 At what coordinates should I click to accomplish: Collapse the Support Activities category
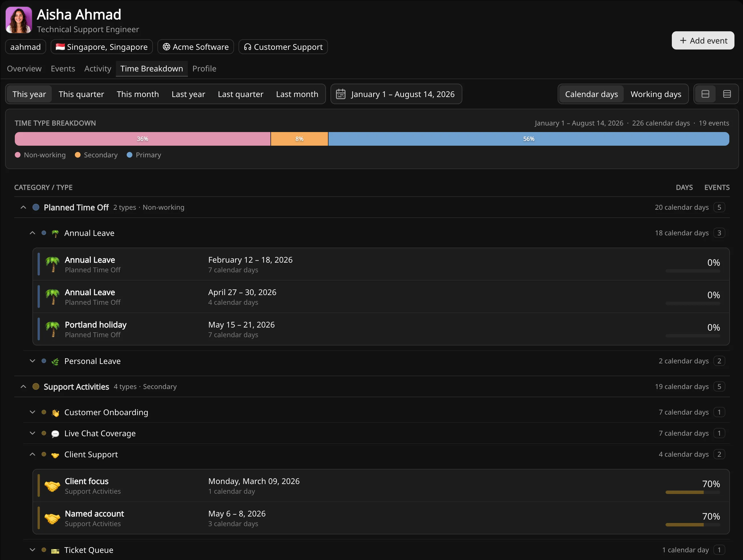point(23,386)
